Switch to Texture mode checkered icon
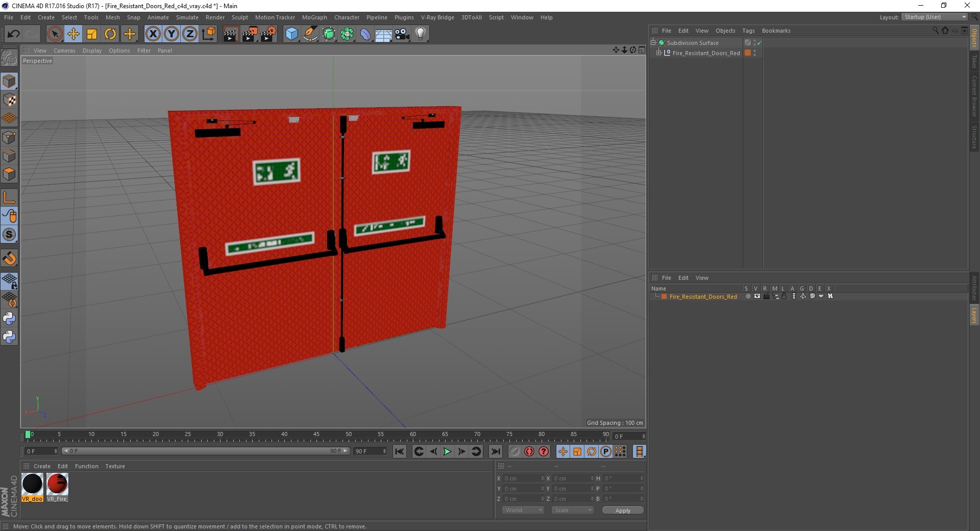 point(9,100)
